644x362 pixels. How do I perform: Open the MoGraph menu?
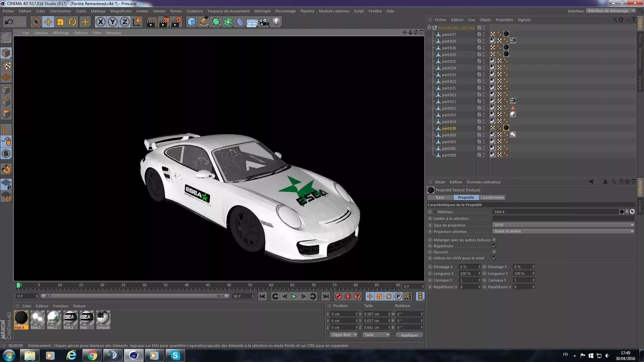click(262, 11)
